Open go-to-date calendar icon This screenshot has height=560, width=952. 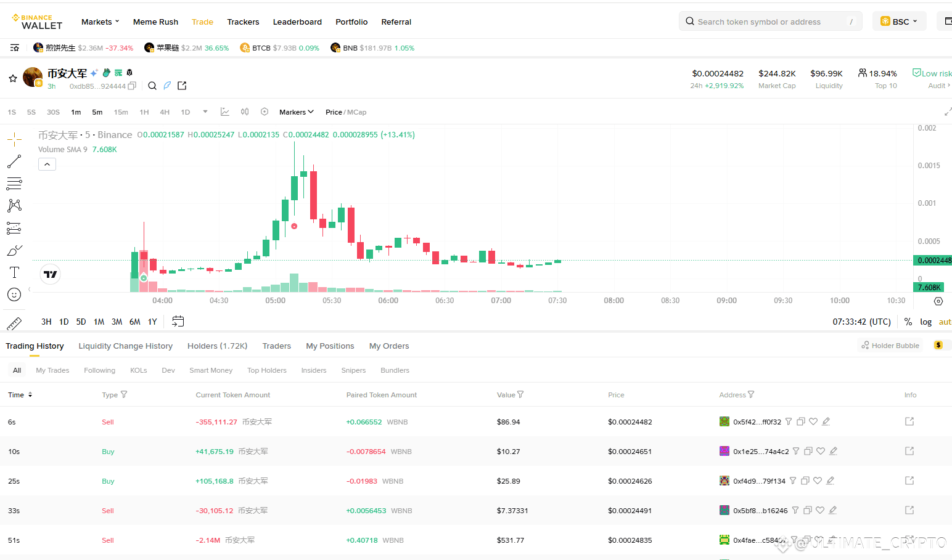tap(178, 322)
